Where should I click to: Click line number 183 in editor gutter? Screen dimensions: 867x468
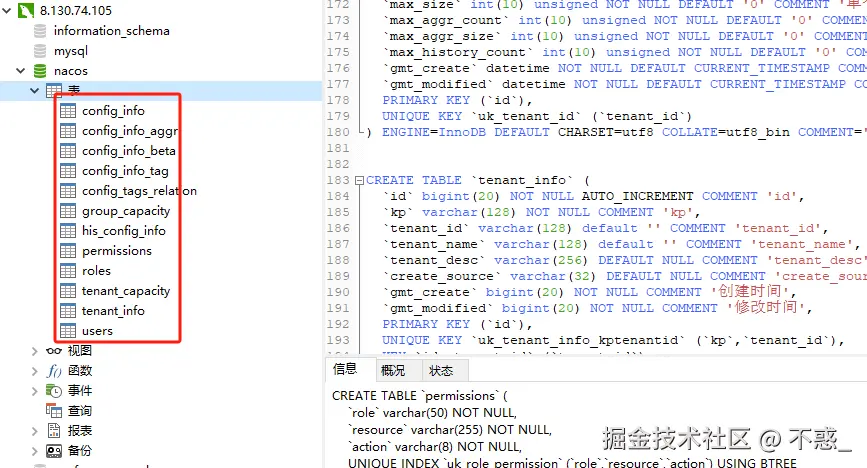click(338, 180)
